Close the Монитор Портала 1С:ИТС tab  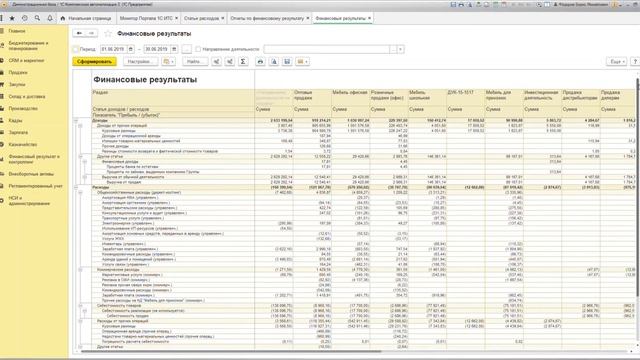click(x=176, y=18)
